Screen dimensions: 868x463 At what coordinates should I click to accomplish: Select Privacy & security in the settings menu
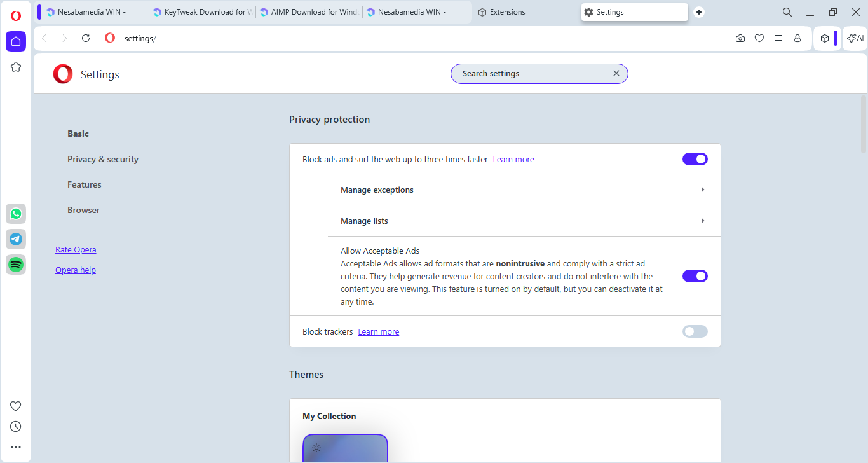click(103, 159)
